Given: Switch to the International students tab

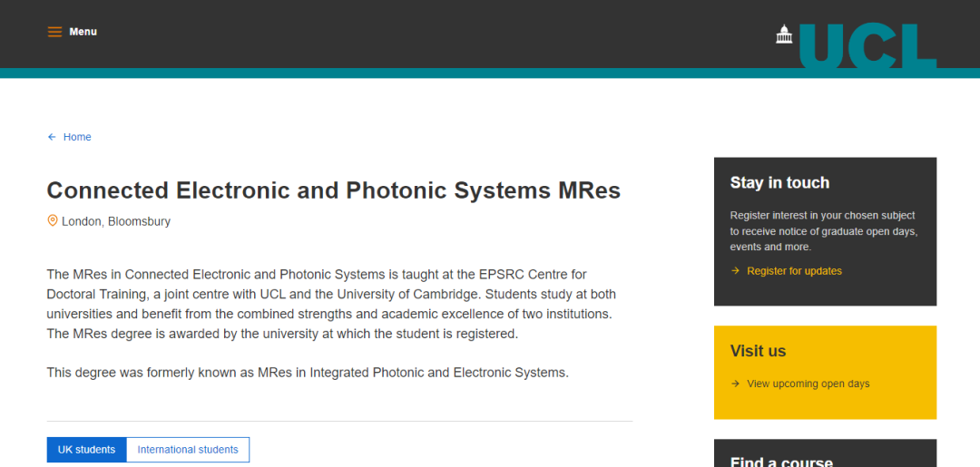Looking at the screenshot, I should [188, 450].
